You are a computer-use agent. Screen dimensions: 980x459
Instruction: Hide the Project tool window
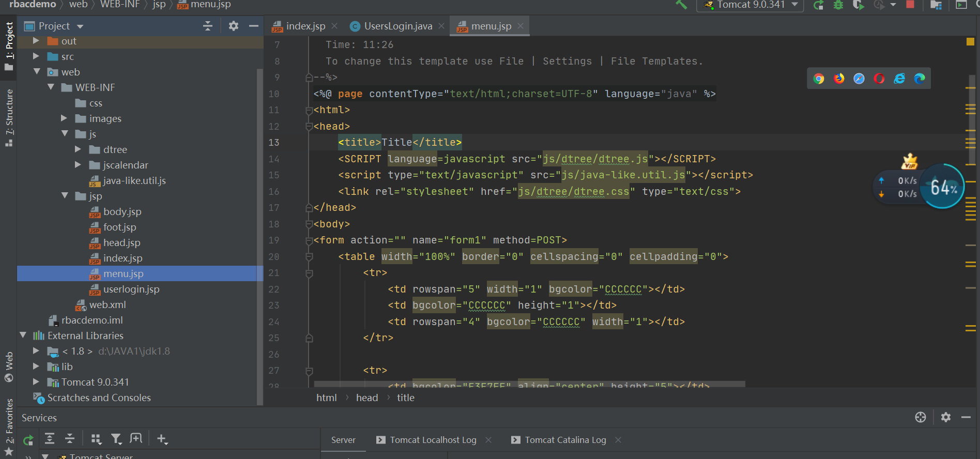[x=253, y=26]
